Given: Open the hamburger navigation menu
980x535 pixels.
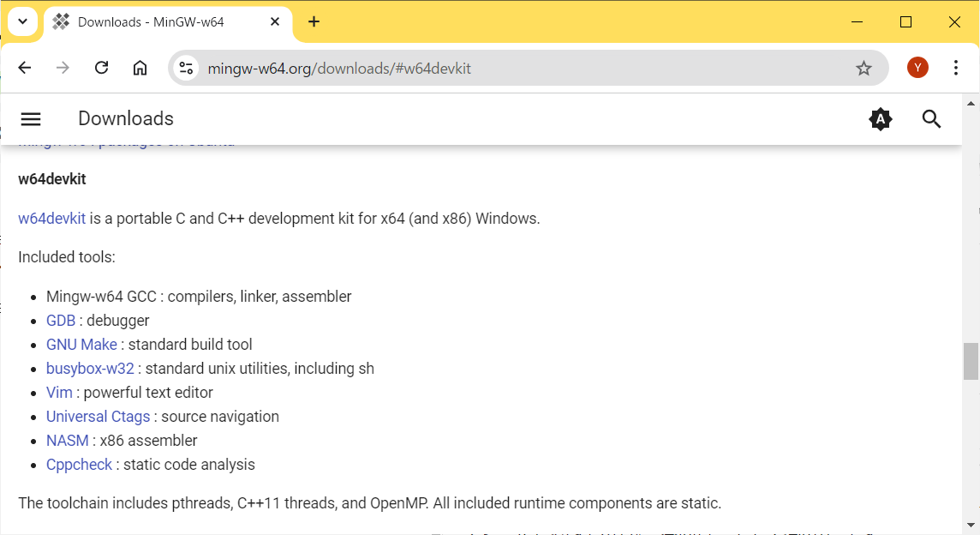Looking at the screenshot, I should [x=31, y=119].
